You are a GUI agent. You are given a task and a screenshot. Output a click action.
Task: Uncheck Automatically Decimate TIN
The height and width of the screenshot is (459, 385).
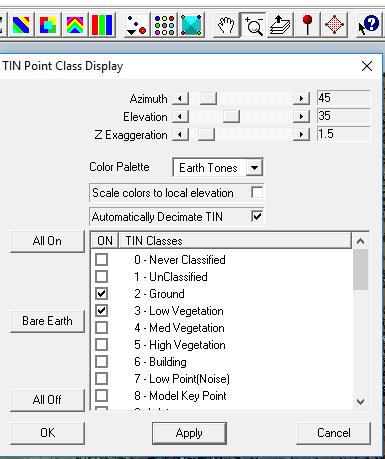point(257,216)
